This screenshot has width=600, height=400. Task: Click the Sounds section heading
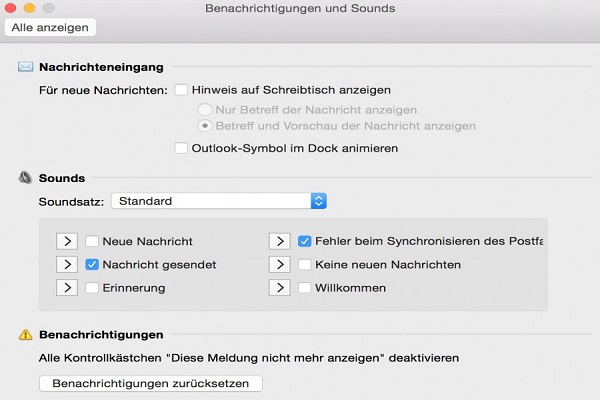62,178
